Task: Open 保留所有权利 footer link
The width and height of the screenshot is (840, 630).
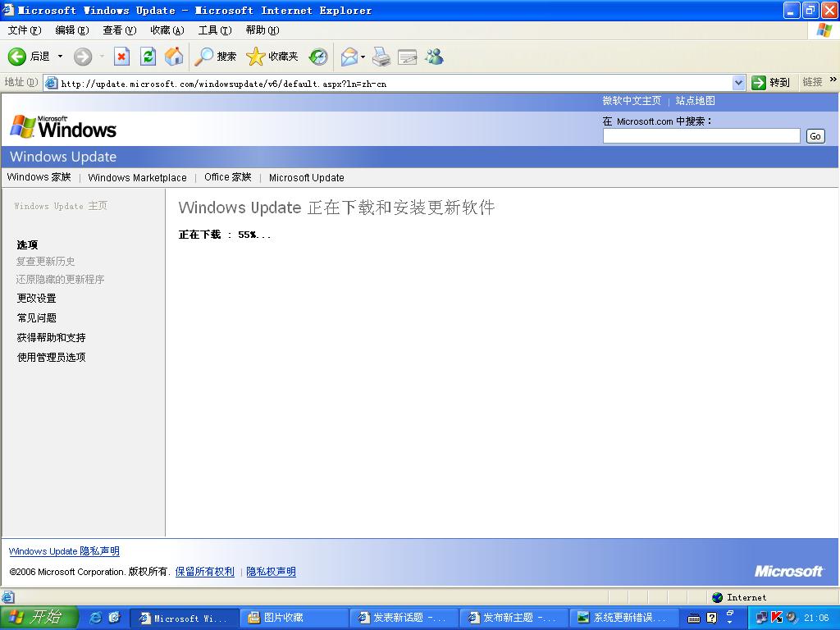Action: (204, 572)
